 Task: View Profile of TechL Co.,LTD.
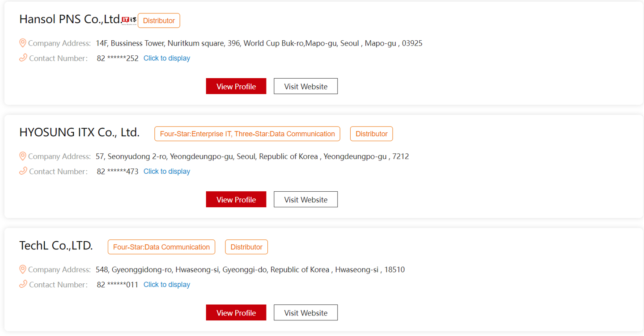236,312
